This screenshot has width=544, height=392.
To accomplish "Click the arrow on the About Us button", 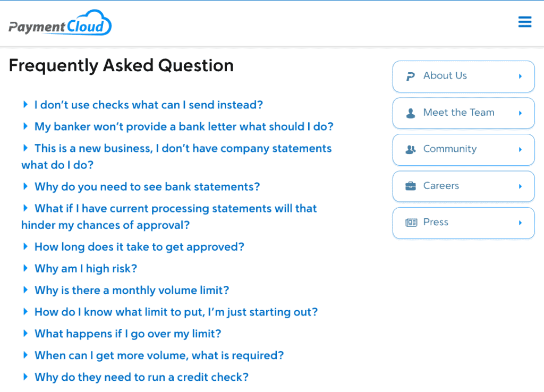I will [x=520, y=76].
